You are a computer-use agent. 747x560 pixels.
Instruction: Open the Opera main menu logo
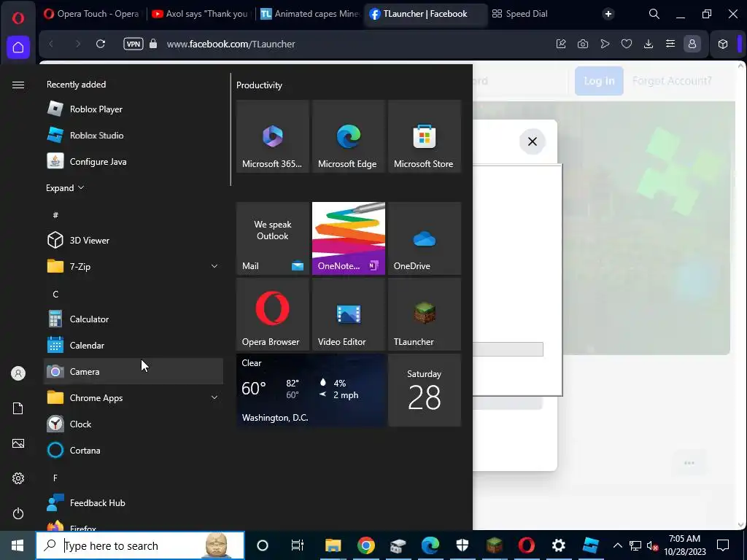pos(18,17)
